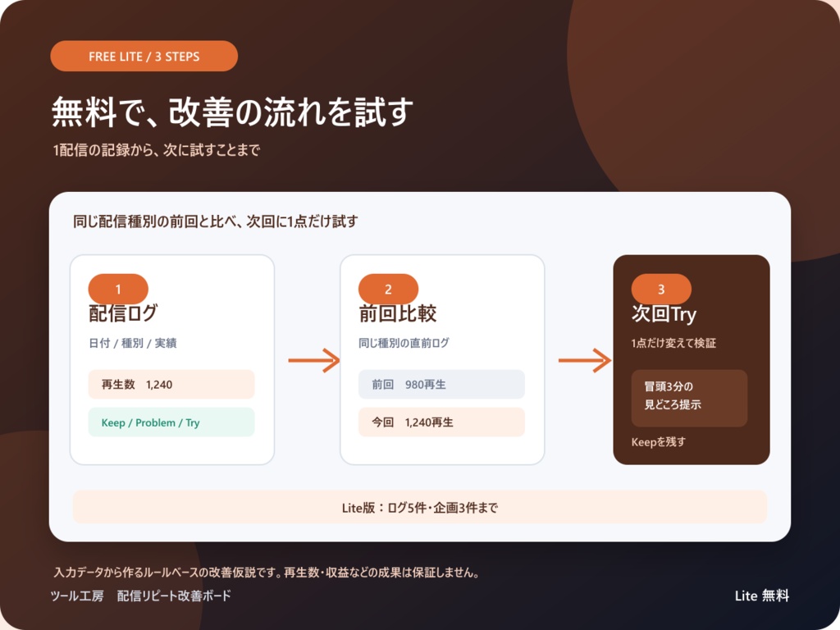The height and width of the screenshot is (630, 840).
Task: Click the Keep / Problem / Try chip
Action: click(x=171, y=422)
